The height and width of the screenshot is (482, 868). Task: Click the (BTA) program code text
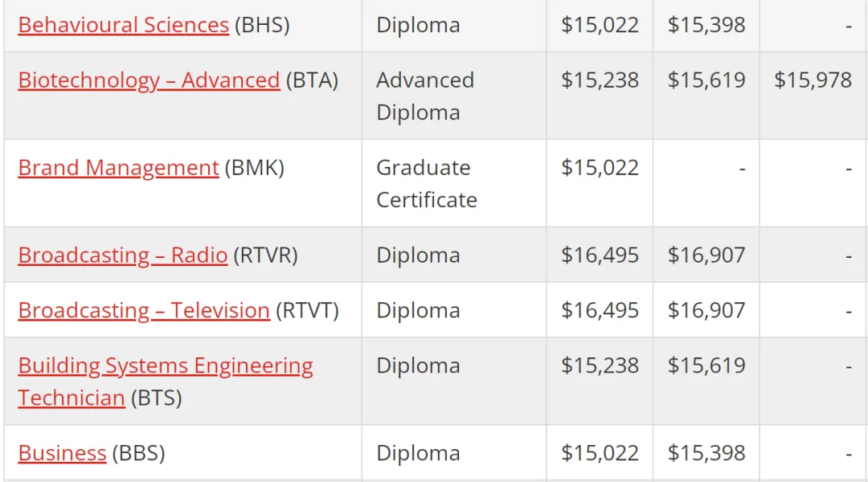coord(312,80)
